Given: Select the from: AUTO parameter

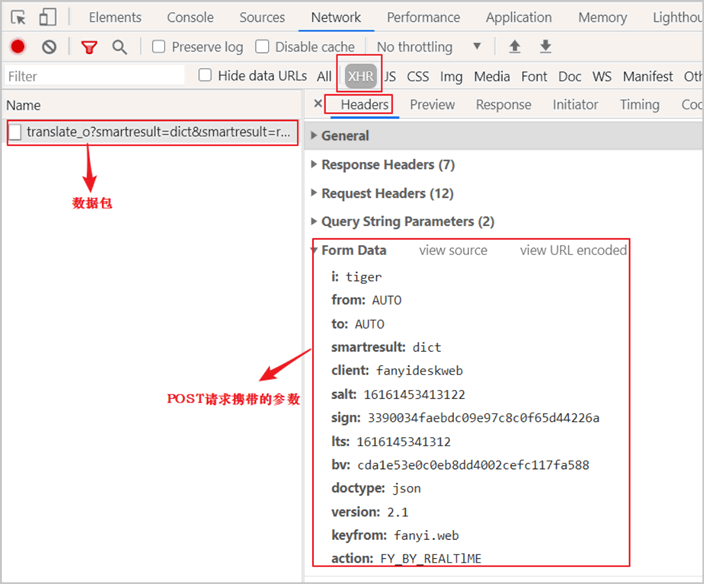Looking at the screenshot, I should coord(366,300).
